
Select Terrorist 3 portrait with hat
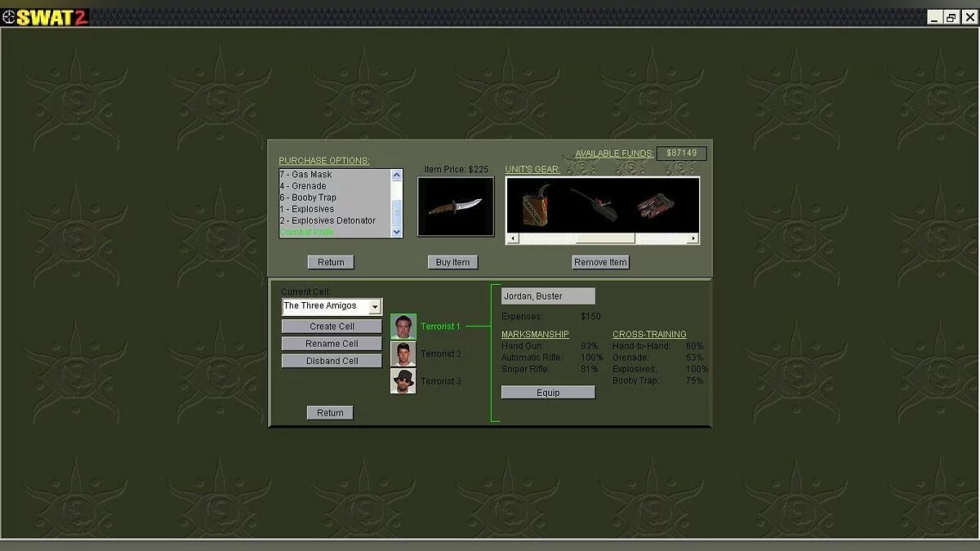(403, 381)
